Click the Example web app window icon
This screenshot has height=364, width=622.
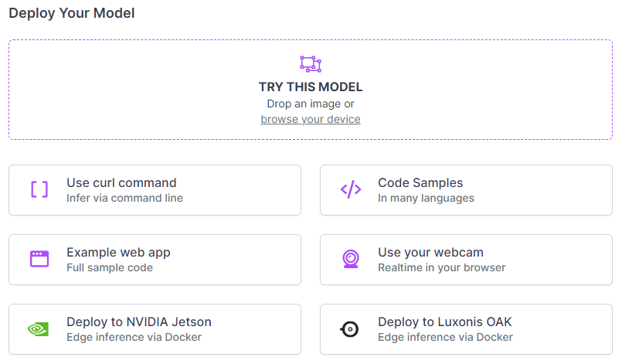pyautogui.click(x=39, y=259)
